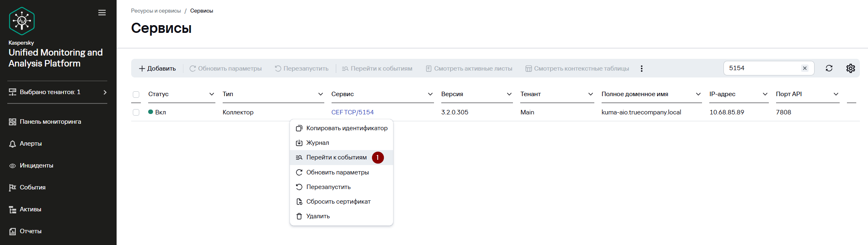Click the IP address 10.68.85.89 cell
This screenshot has width=868, height=245.
(x=727, y=112)
